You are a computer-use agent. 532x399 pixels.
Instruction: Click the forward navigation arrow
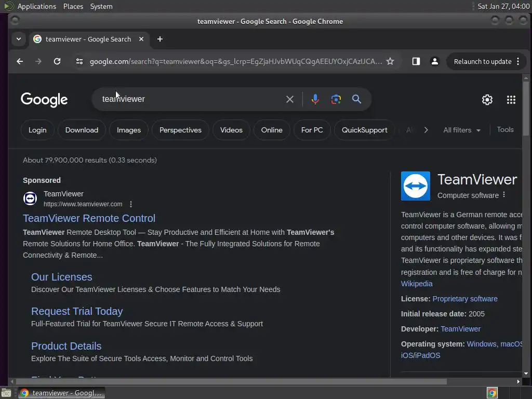tap(38, 61)
